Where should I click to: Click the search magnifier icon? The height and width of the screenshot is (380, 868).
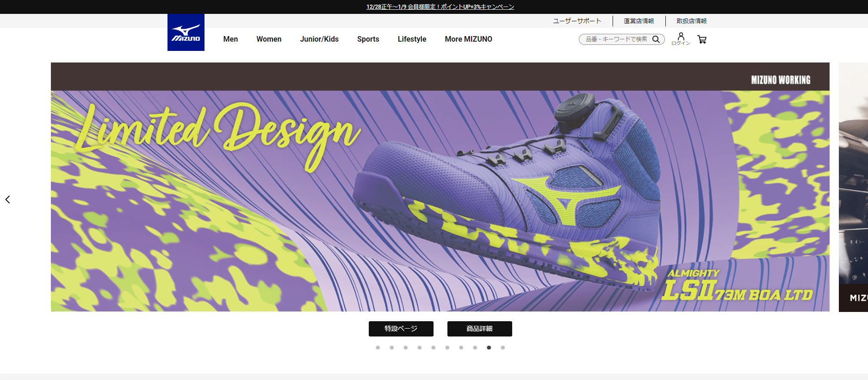[x=656, y=39]
